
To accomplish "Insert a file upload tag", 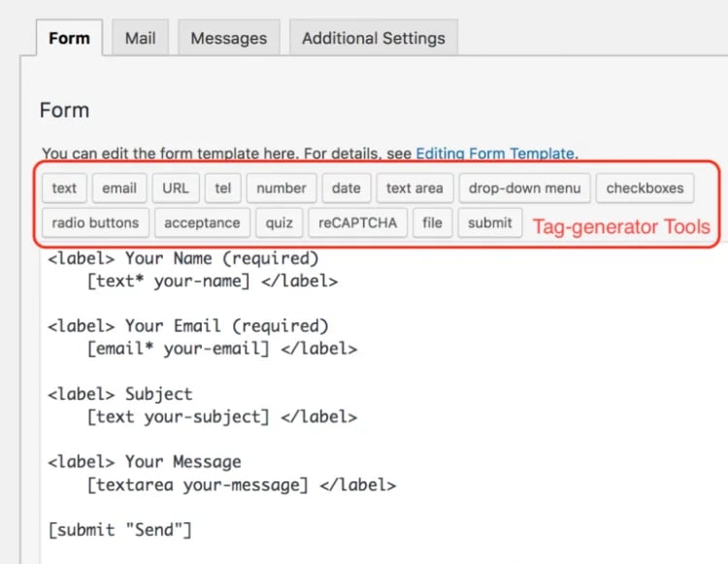I will tap(432, 222).
